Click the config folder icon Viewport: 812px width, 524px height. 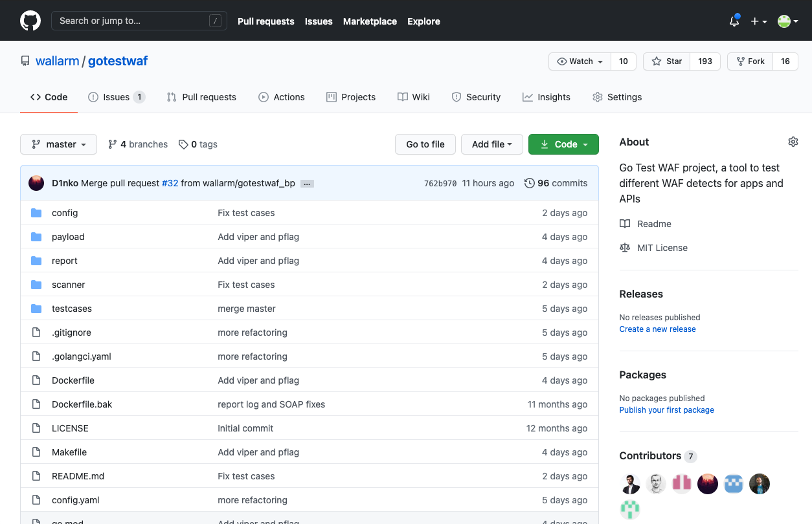click(36, 213)
